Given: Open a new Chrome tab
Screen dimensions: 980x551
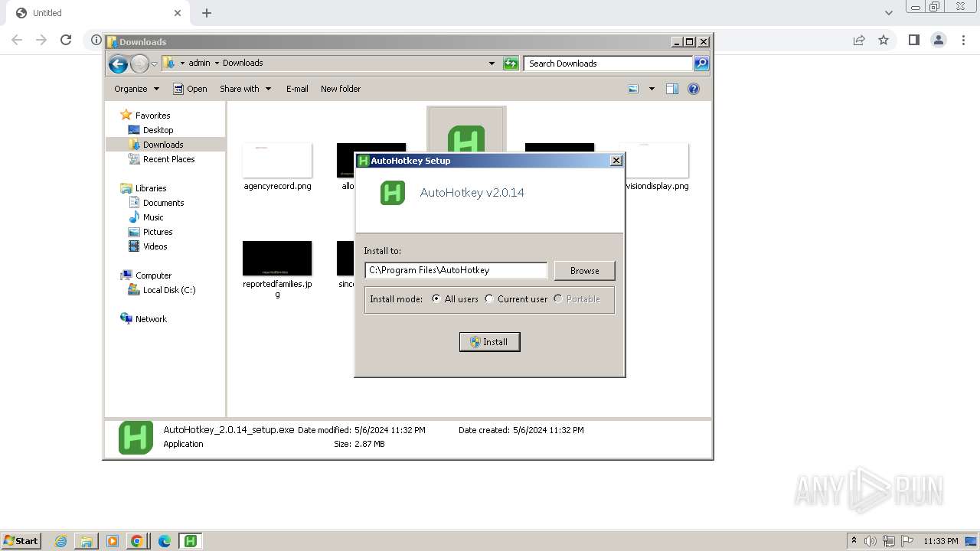Looking at the screenshot, I should pos(207,13).
